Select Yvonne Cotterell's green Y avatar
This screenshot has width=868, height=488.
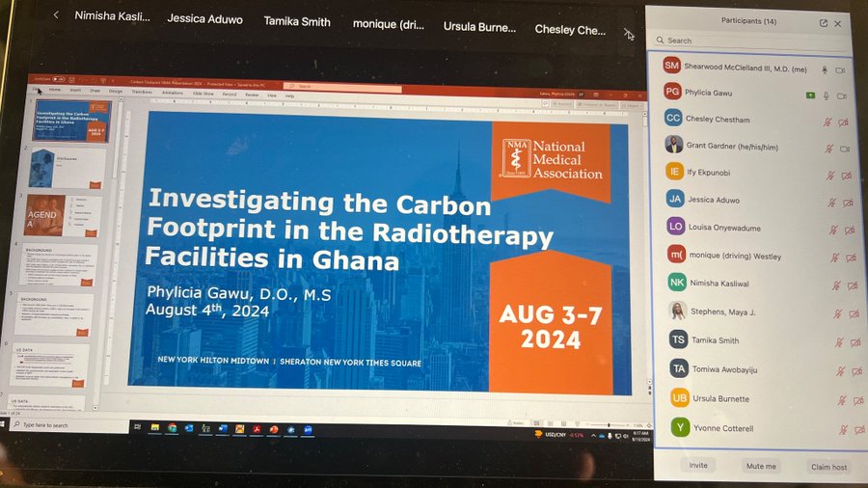[x=680, y=427]
